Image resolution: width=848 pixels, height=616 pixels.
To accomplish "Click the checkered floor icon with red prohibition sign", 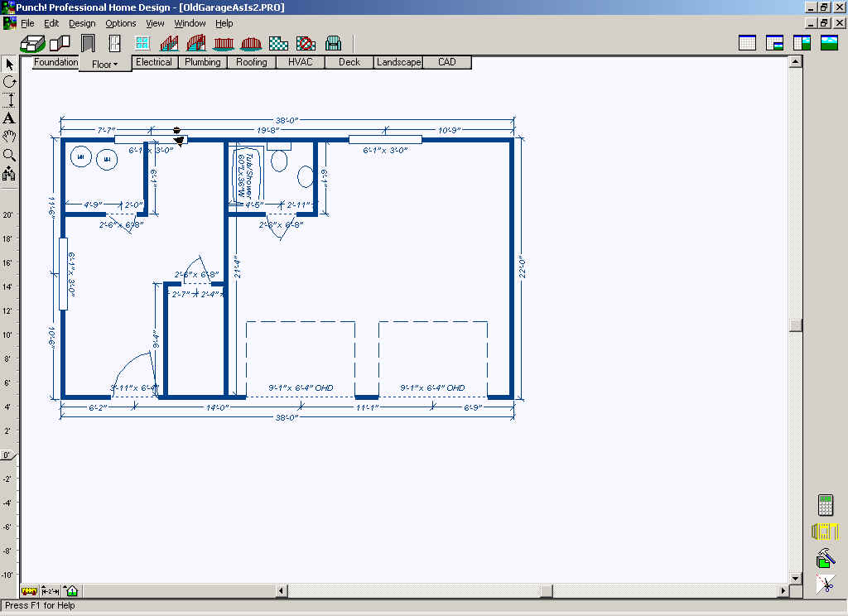I will 306,43.
